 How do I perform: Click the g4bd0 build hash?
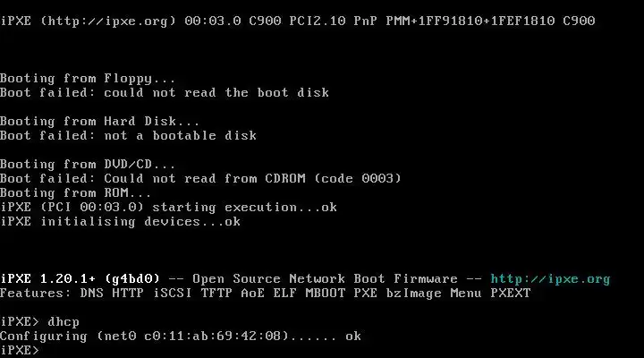(x=132, y=279)
